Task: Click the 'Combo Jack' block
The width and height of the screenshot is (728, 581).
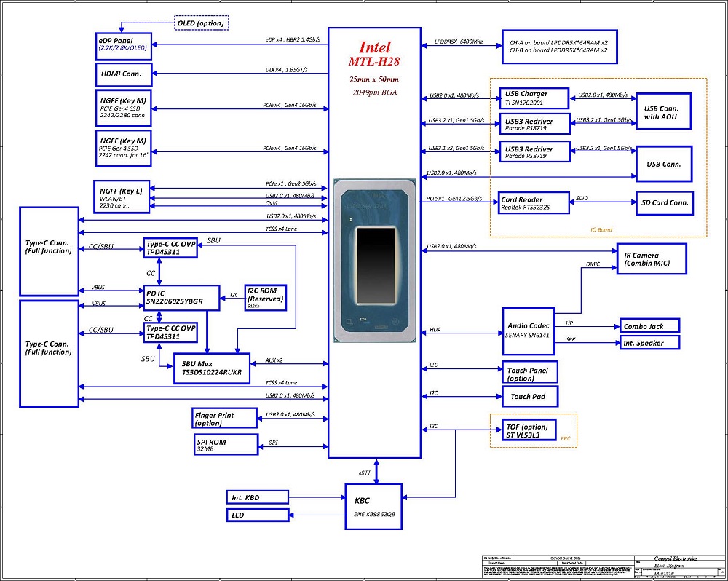Action: coord(650,326)
